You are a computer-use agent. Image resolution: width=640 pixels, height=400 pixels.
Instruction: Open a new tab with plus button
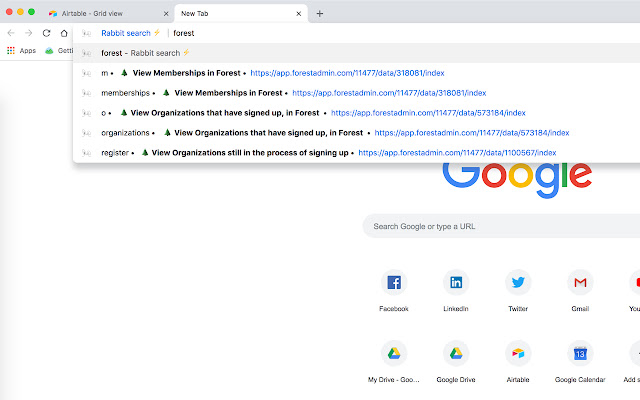[320, 13]
